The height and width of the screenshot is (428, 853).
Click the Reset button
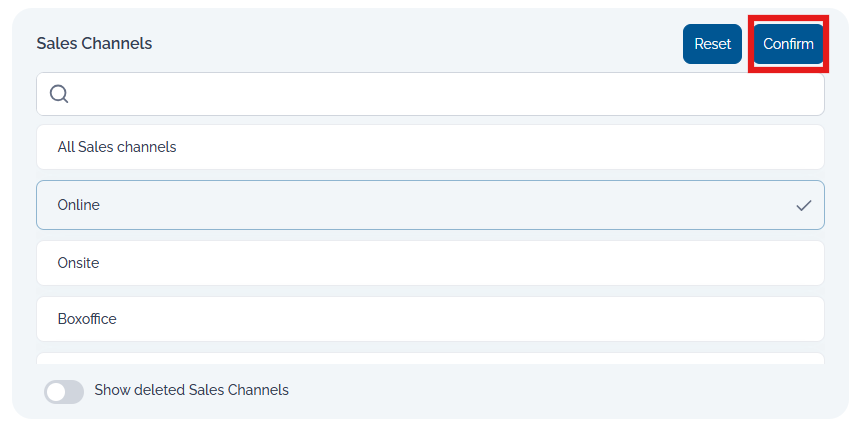712,44
